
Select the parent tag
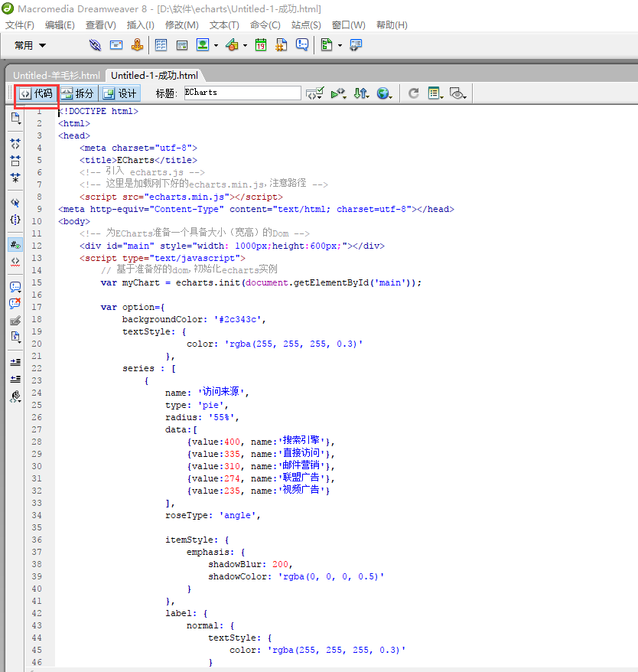click(x=15, y=203)
